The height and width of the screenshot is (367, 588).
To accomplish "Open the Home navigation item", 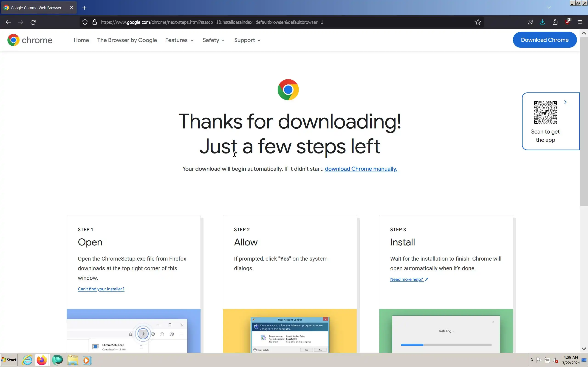I will coord(81,40).
